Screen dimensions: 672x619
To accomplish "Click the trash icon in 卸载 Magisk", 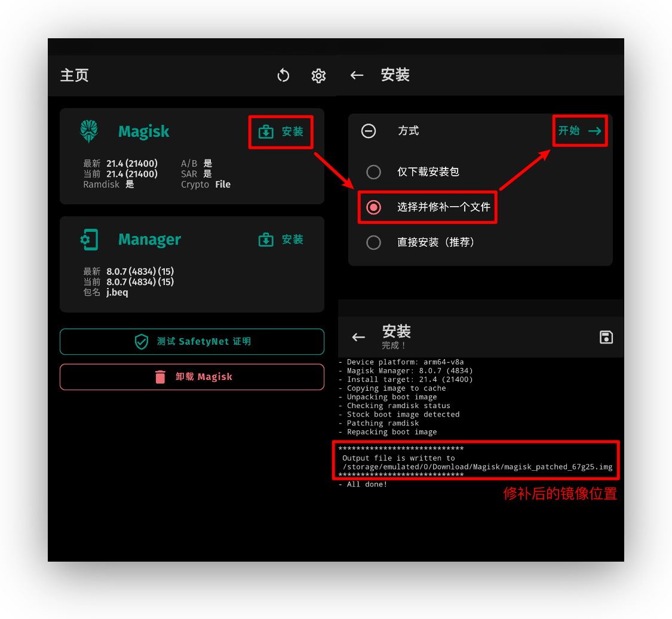I will (160, 377).
